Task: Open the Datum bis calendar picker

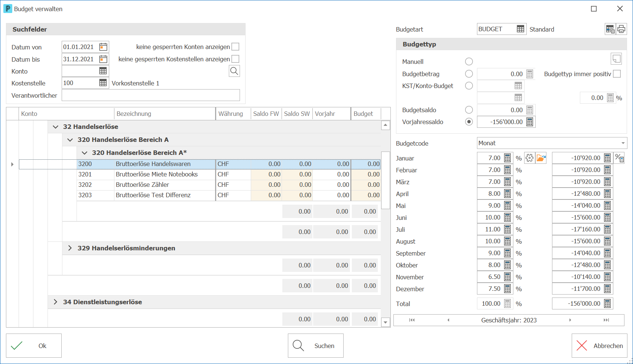Action: click(103, 59)
